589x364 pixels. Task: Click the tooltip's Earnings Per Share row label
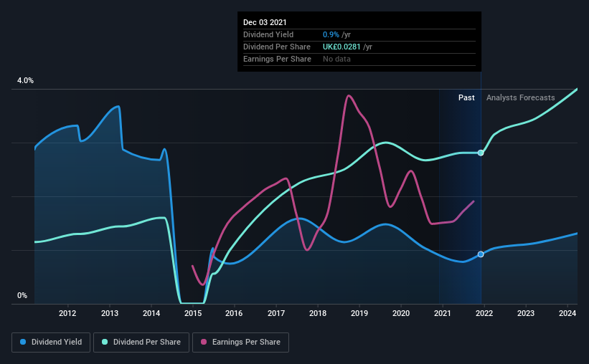277,59
